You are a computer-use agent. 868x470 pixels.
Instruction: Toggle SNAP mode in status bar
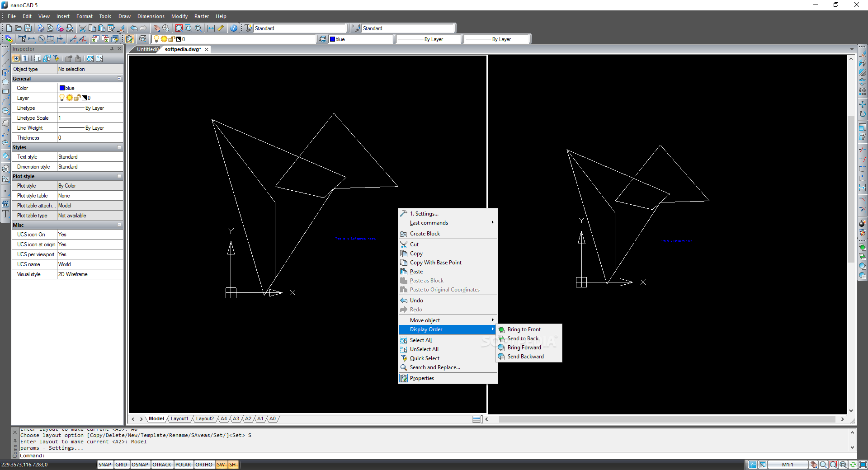104,465
